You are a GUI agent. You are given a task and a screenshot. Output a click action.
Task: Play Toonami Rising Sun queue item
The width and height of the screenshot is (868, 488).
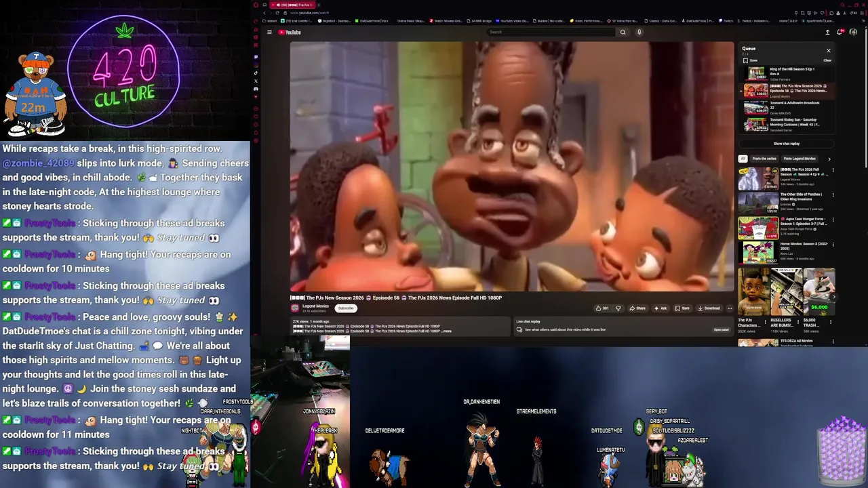pyautogui.click(x=787, y=124)
